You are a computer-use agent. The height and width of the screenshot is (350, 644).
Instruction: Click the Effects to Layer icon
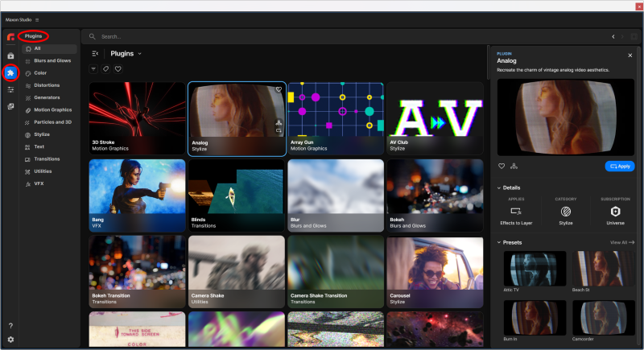[516, 212]
